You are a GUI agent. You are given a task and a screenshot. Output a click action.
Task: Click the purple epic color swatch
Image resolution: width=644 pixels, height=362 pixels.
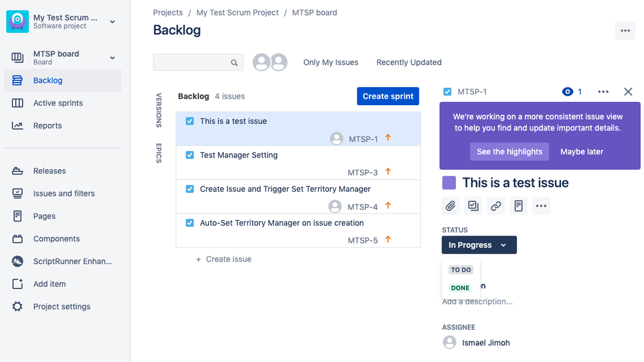pos(449,183)
